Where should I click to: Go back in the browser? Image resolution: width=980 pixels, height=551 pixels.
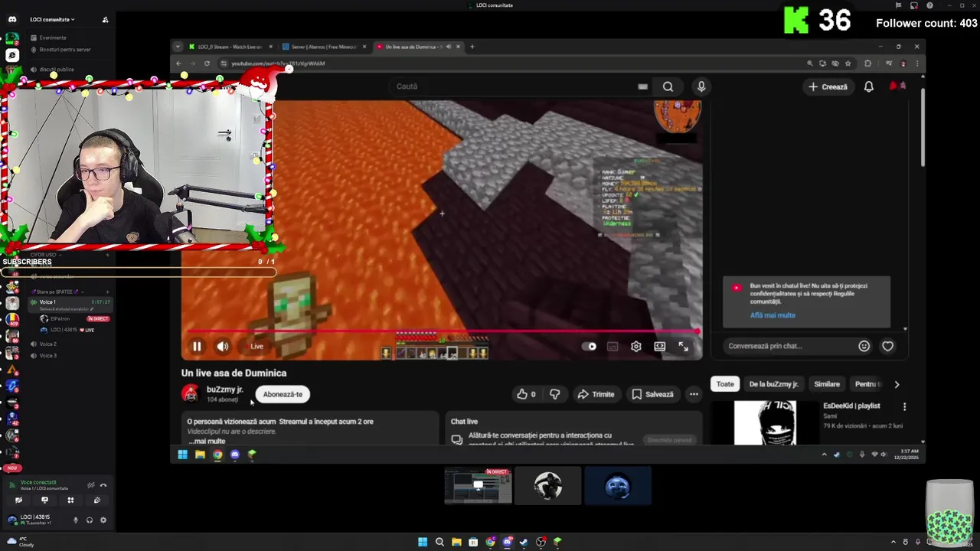(178, 64)
